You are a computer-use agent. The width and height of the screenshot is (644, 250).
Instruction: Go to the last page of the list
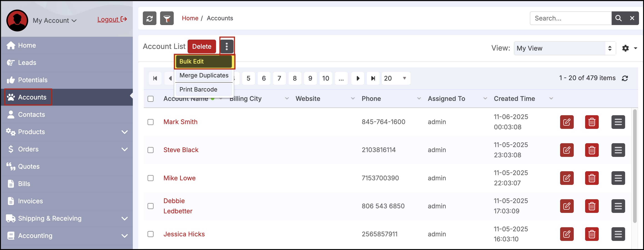point(373,78)
